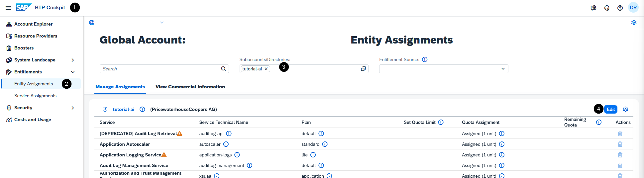Open the feedback/notifications chat icon
644x178 pixels.
click(593, 8)
